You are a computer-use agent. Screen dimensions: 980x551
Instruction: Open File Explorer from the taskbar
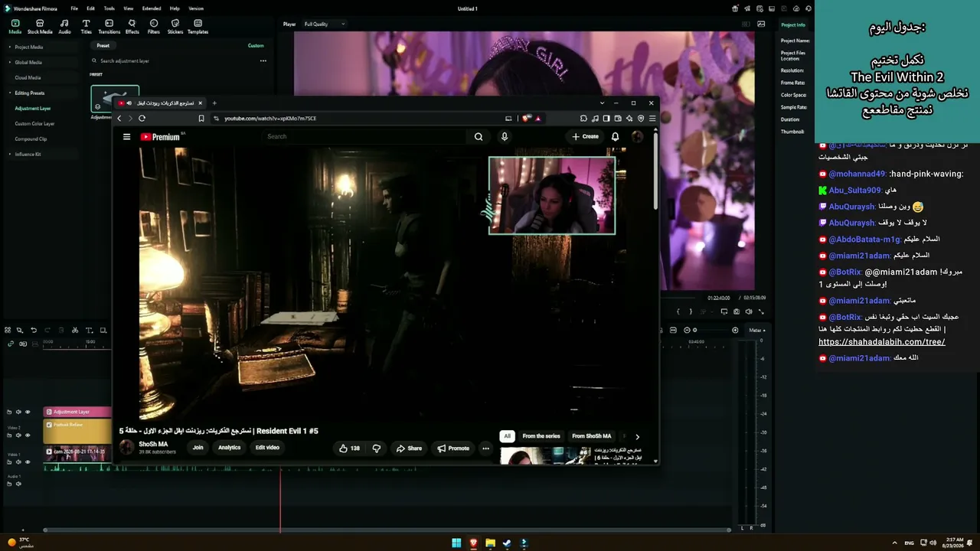pyautogui.click(x=490, y=543)
